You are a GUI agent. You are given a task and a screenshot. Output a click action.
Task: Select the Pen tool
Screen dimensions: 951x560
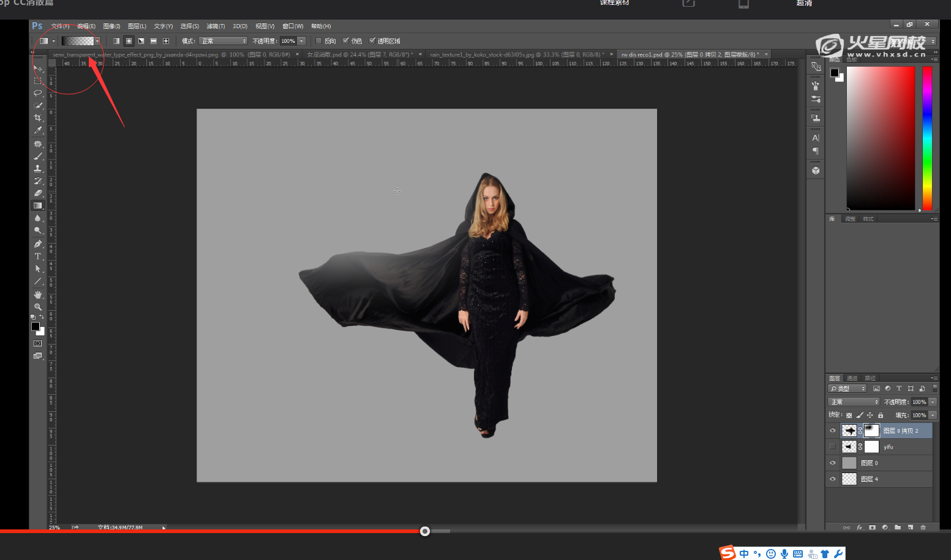pos(37,244)
